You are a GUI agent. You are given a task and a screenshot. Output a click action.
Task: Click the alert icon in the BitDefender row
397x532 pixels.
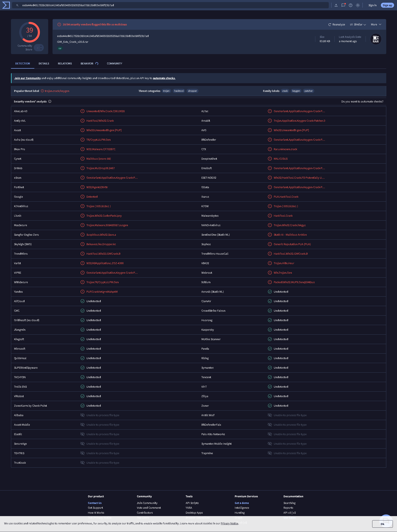click(270, 140)
